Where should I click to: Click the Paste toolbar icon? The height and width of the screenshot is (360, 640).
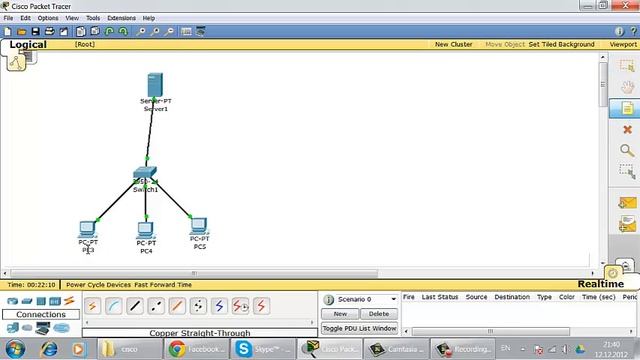(95, 31)
